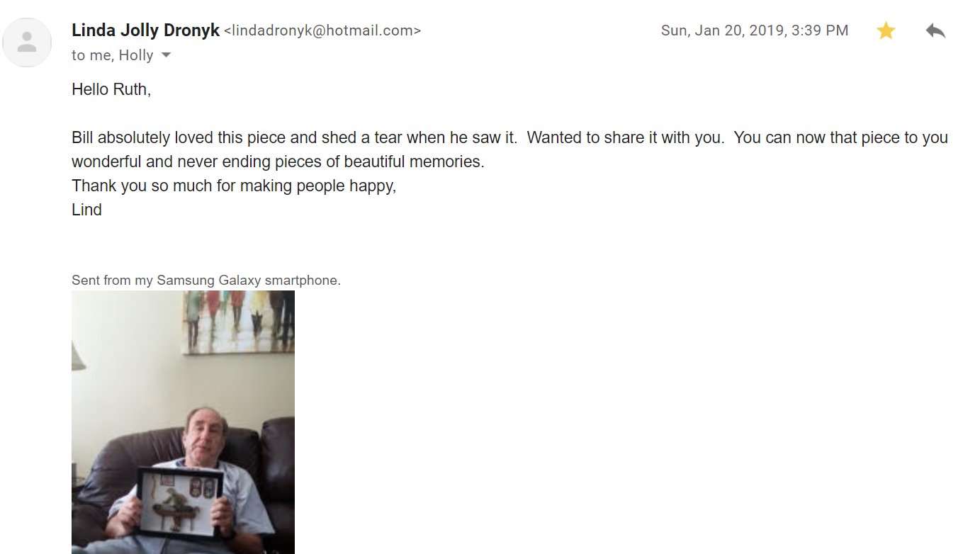The image size is (980, 554).
Task: Click the colorful wall painting in photo
Action: pyautogui.click(x=237, y=319)
